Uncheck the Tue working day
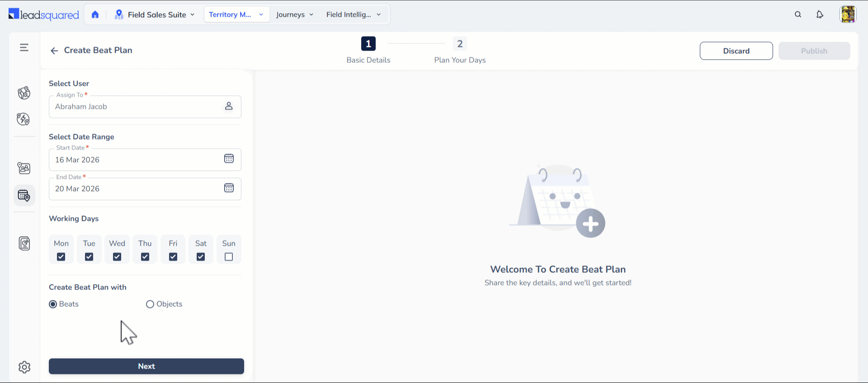The image size is (868, 383). coord(89,257)
